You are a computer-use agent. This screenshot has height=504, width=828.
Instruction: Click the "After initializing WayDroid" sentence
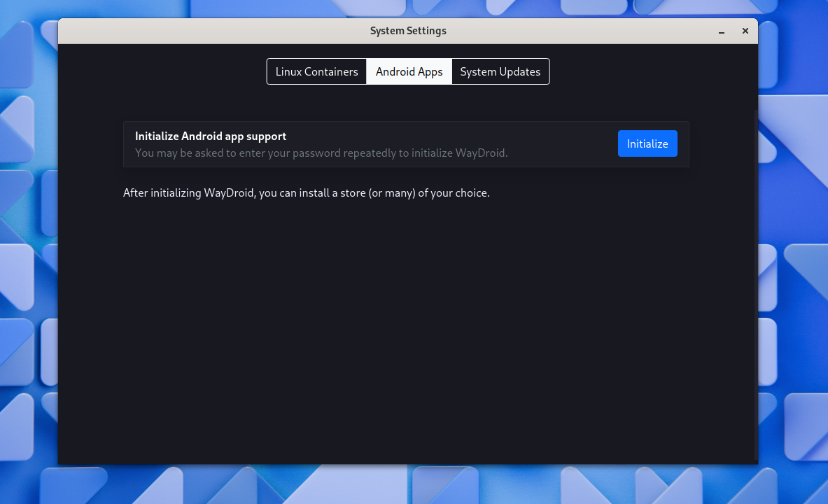coord(307,192)
